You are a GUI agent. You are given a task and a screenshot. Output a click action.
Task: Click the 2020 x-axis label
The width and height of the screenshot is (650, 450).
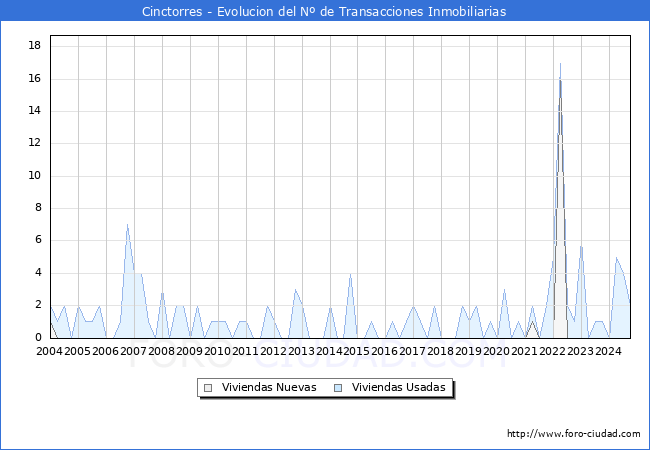click(x=496, y=351)
